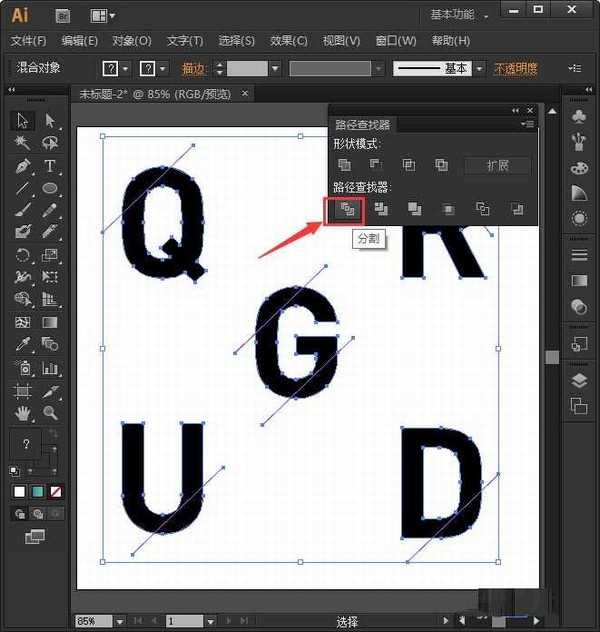Click the Unite shape mode icon

[344, 165]
